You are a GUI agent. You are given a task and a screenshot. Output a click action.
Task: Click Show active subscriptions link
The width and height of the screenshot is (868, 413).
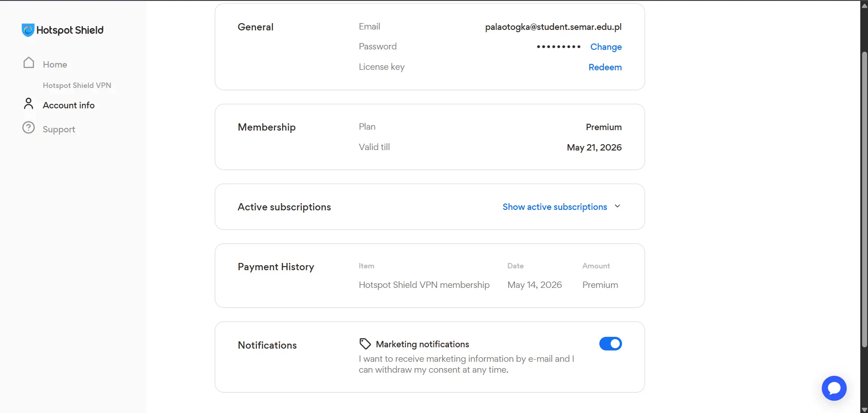point(555,207)
